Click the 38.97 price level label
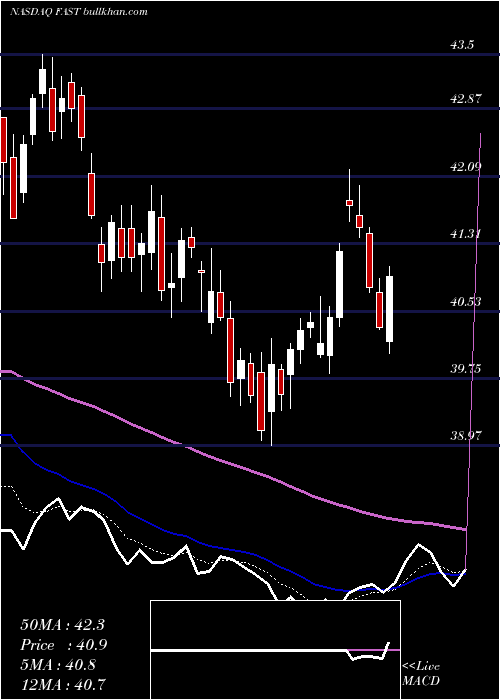Viewport: 500px width, 700px height. [466, 436]
